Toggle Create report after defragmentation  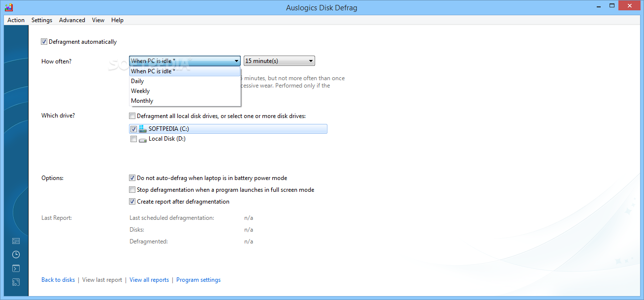[132, 202]
